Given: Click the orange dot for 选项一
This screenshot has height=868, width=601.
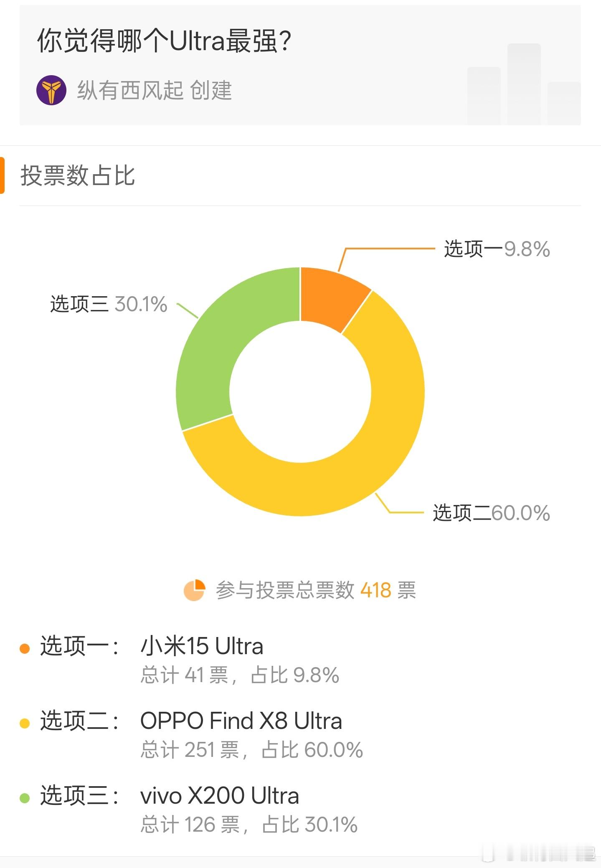Looking at the screenshot, I should (x=25, y=648).
